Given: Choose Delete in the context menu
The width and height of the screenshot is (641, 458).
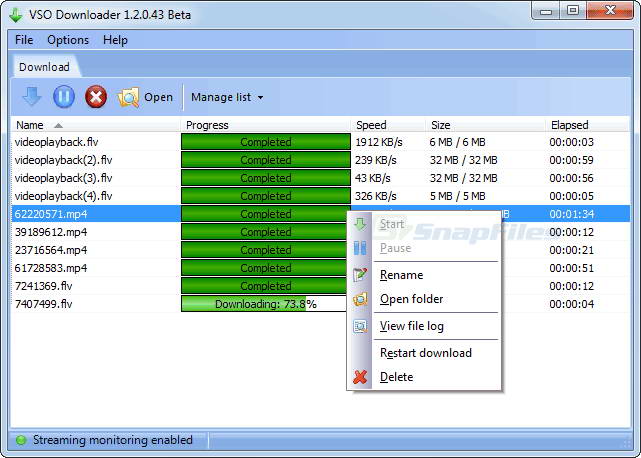Looking at the screenshot, I should click(x=424, y=377).
